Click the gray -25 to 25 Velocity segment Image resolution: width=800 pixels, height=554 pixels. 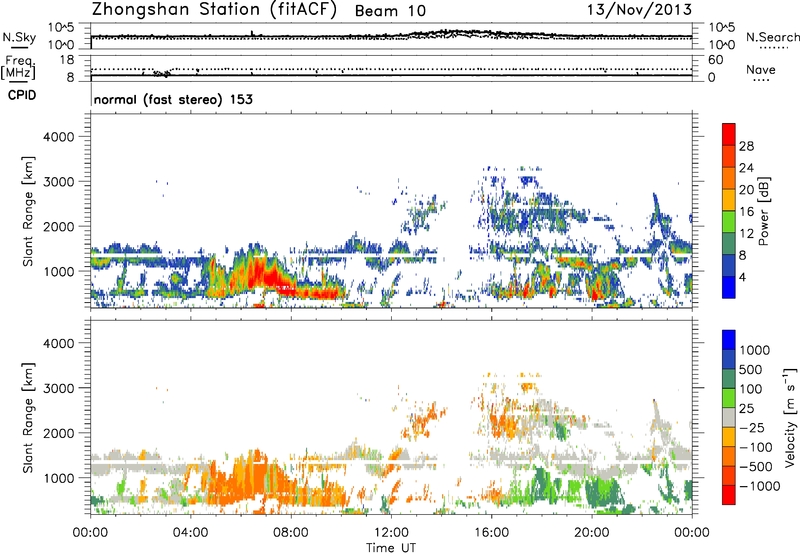[729, 417]
